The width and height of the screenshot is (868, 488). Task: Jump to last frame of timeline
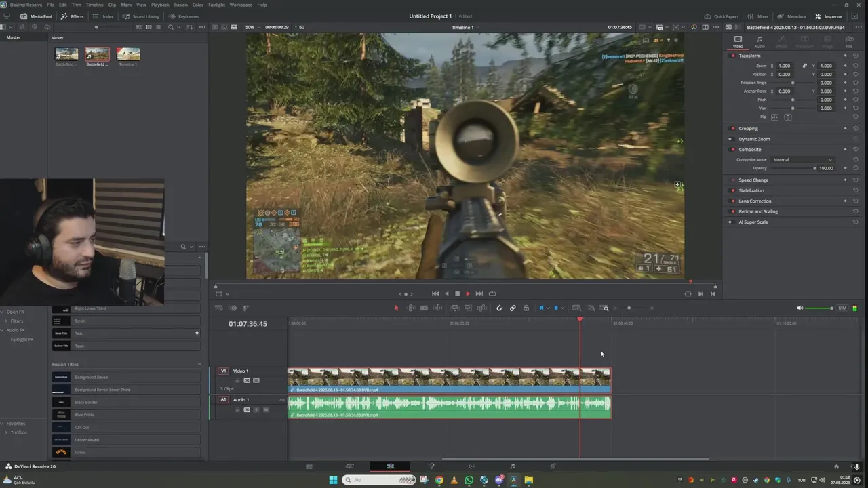pyautogui.click(x=479, y=293)
